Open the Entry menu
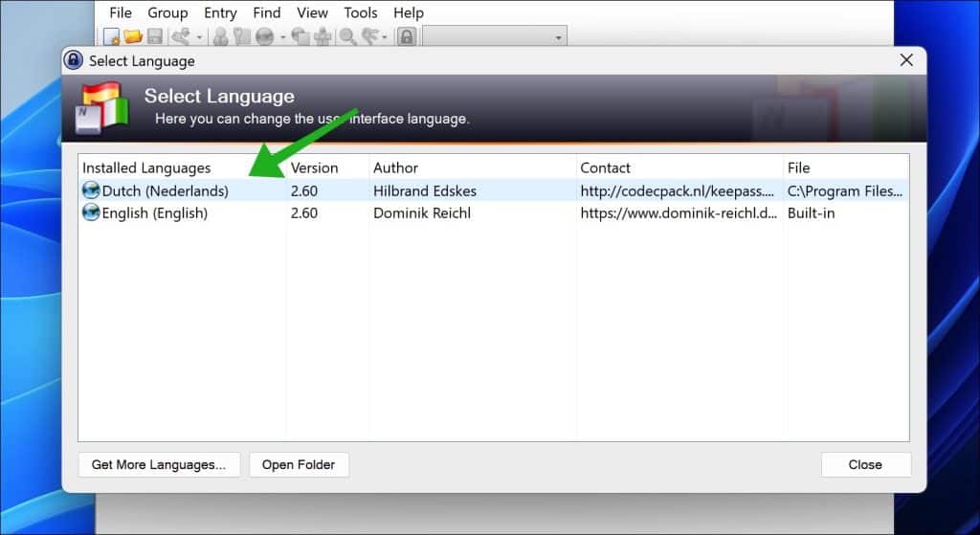 tap(220, 12)
